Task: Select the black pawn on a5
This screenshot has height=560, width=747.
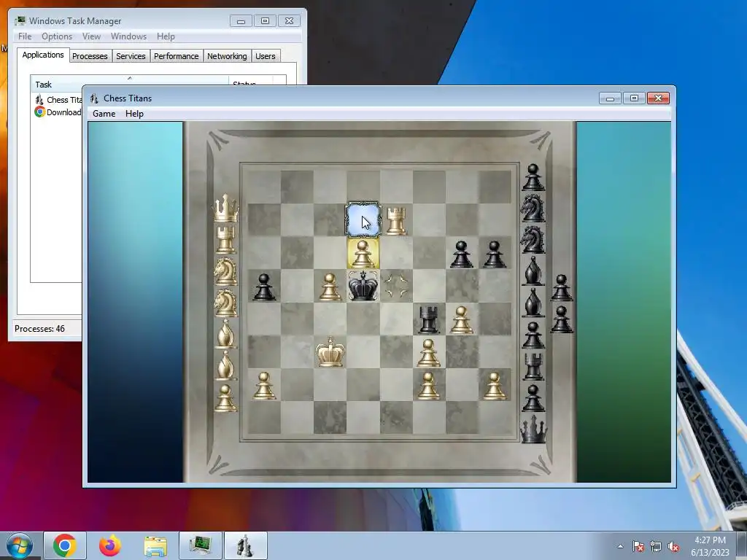Action: coord(264,287)
